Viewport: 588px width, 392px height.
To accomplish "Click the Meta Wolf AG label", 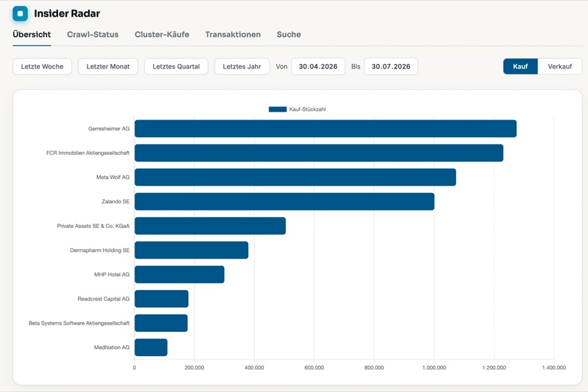I will [x=112, y=177].
